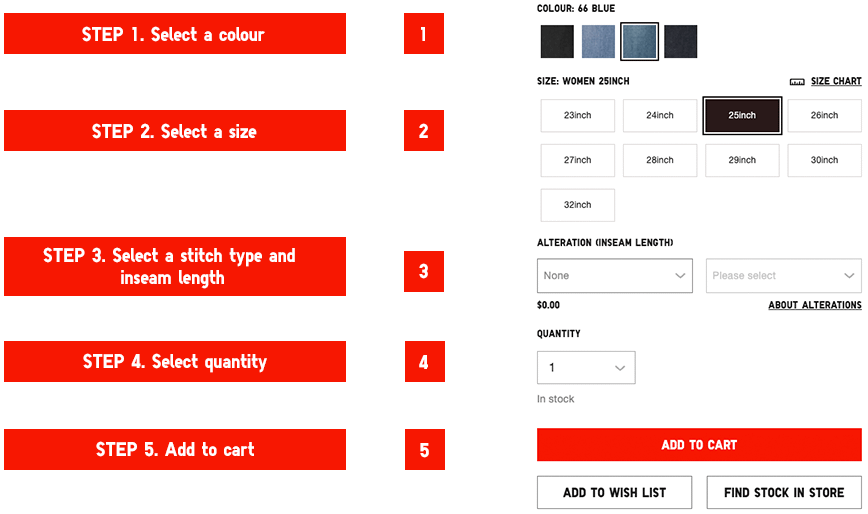Click the Add to Cart button
The image size is (868, 514).
pos(699,445)
